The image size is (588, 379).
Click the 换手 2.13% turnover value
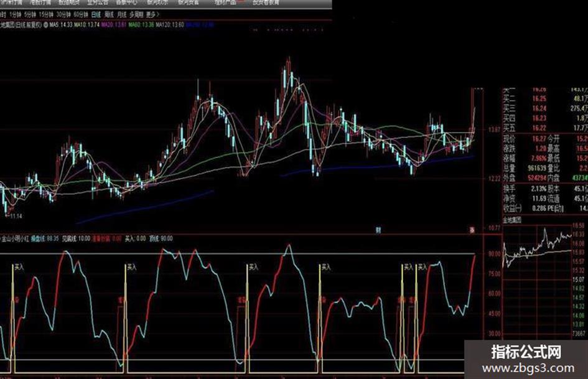(539, 189)
